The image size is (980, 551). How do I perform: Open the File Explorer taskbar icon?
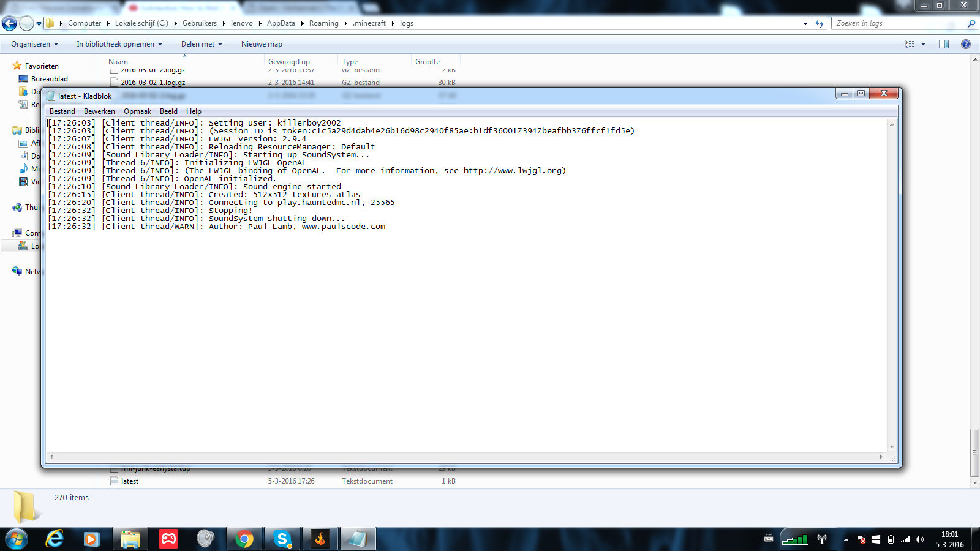click(130, 539)
